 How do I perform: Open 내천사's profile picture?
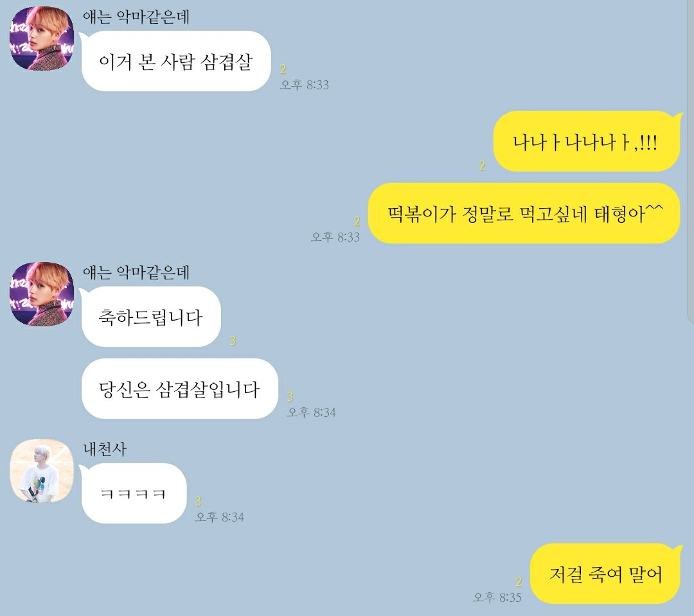[x=42, y=471]
